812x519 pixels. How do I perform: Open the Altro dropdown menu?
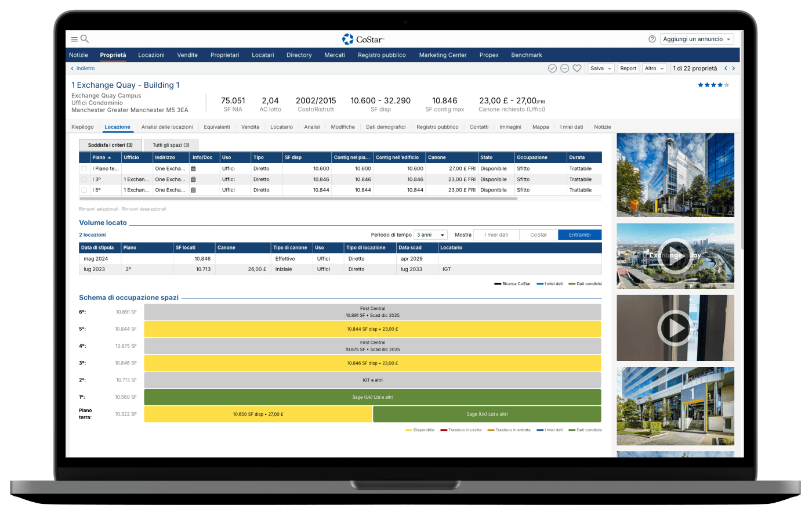tap(654, 69)
